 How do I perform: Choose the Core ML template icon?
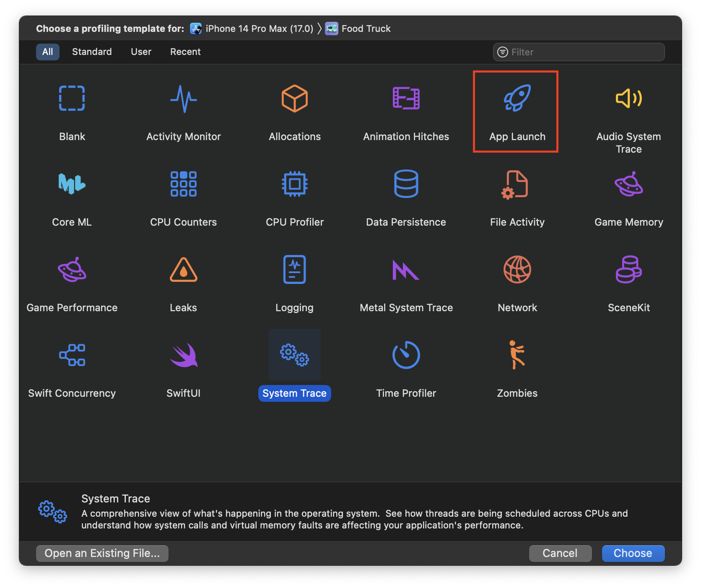tap(72, 184)
